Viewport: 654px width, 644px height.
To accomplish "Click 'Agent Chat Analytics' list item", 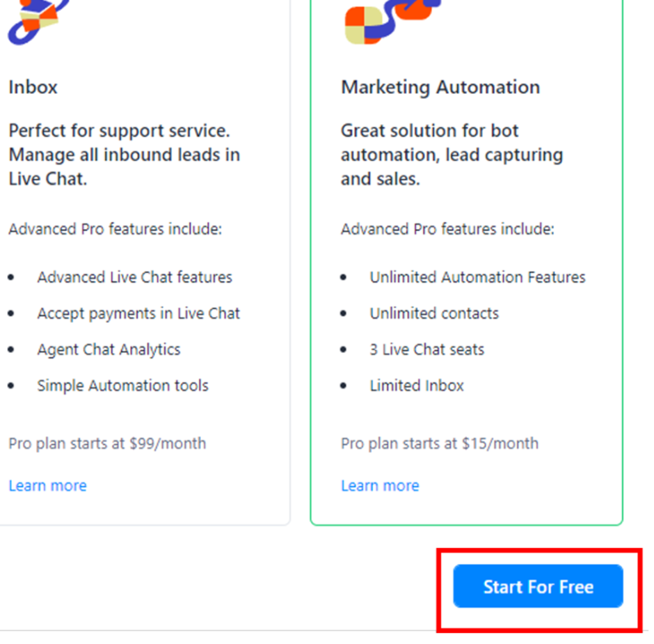I will [x=109, y=350].
